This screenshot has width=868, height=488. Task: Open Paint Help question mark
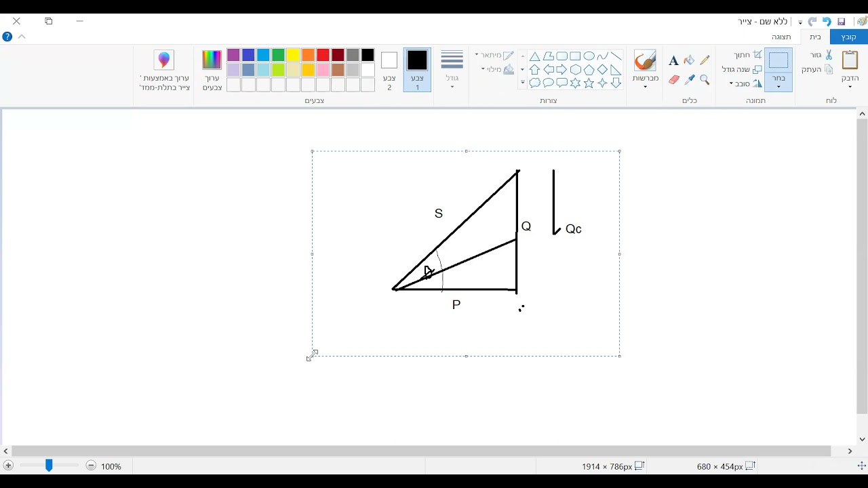pyautogui.click(x=7, y=37)
